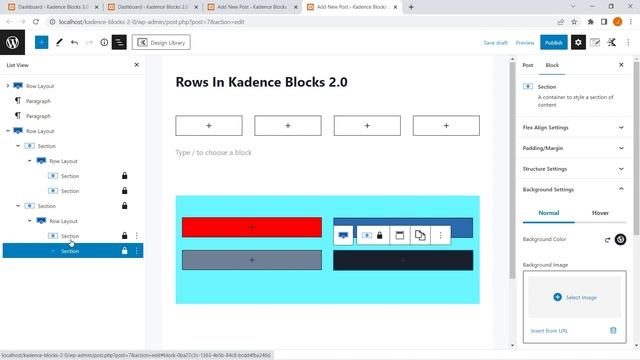
Task: Click Select Image for background
Action: tap(575, 297)
